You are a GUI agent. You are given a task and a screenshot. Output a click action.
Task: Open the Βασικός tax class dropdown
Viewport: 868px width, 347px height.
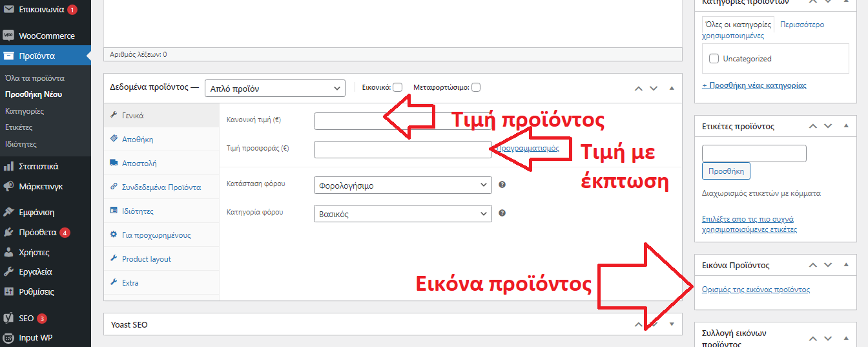[402, 214]
